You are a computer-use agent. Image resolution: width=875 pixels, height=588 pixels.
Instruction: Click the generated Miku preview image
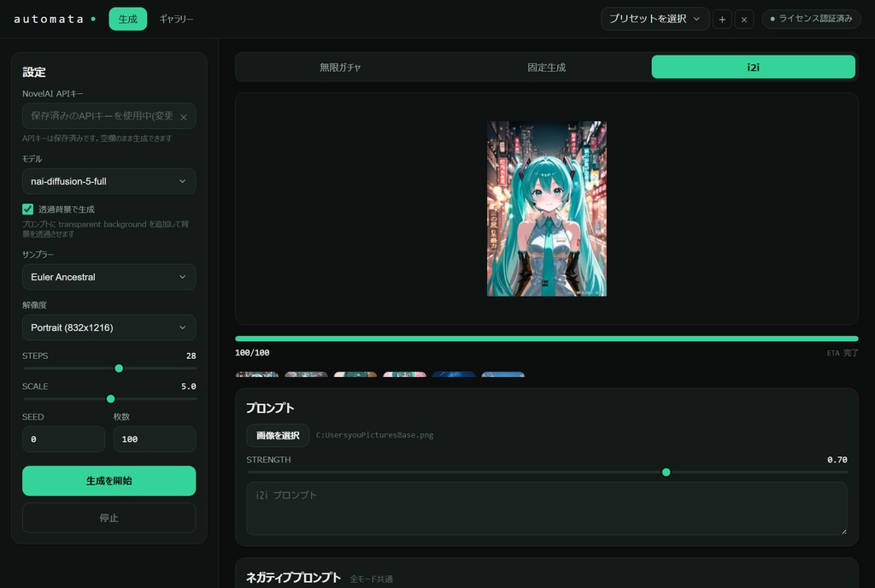547,209
